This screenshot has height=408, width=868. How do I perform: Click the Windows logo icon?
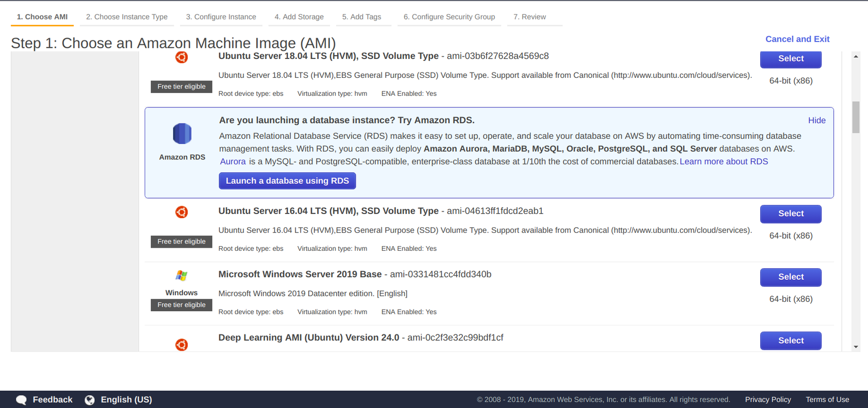181,276
